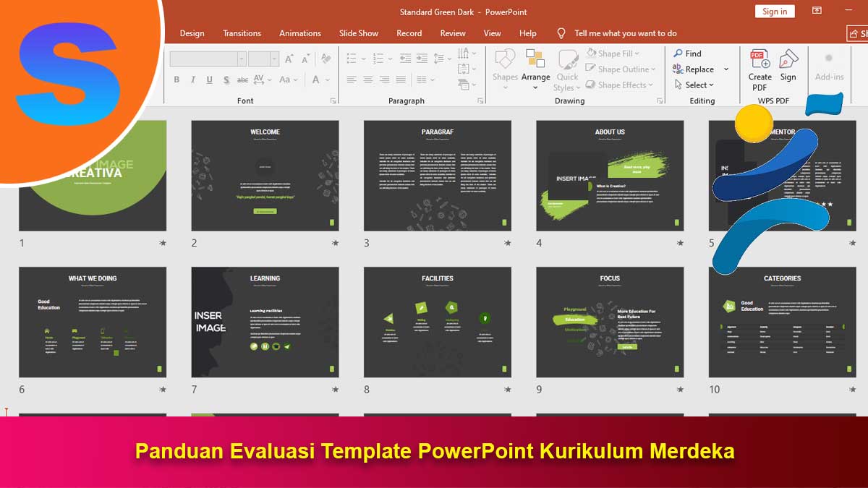868x488 pixels.
Task: Set paragraph alignment to Center
Action: pyautogui.click(x=367, y=80)
